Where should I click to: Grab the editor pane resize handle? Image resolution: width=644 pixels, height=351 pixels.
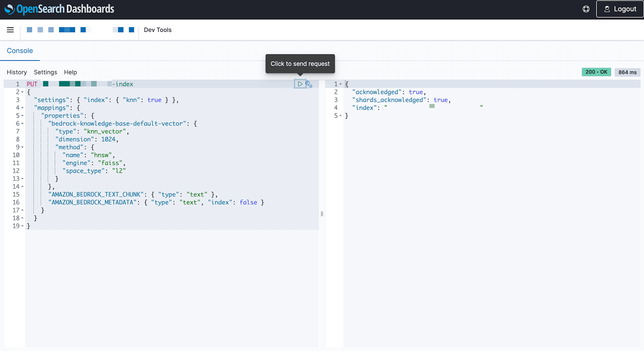pyautogui.click(x=322, y=214)
